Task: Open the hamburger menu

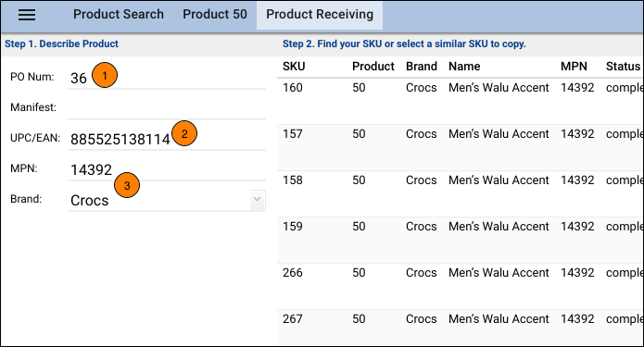Action: pos(27,15)
